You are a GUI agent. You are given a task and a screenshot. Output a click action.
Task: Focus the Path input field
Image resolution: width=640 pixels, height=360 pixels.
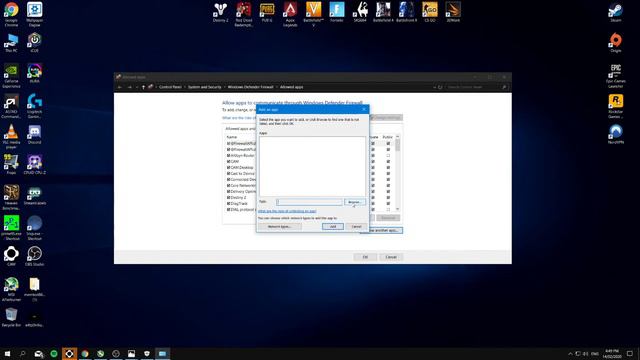click(x=309, y=202)
